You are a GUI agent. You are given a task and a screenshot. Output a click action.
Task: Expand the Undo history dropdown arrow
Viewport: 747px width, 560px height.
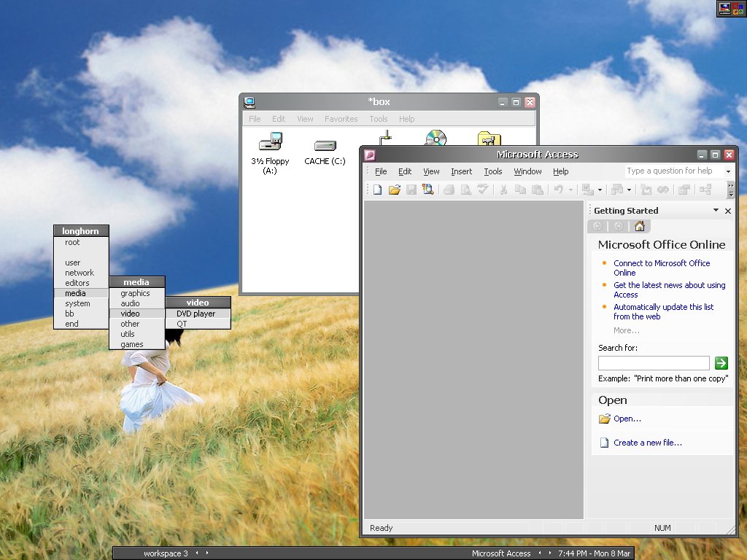(x=570, y=190)
